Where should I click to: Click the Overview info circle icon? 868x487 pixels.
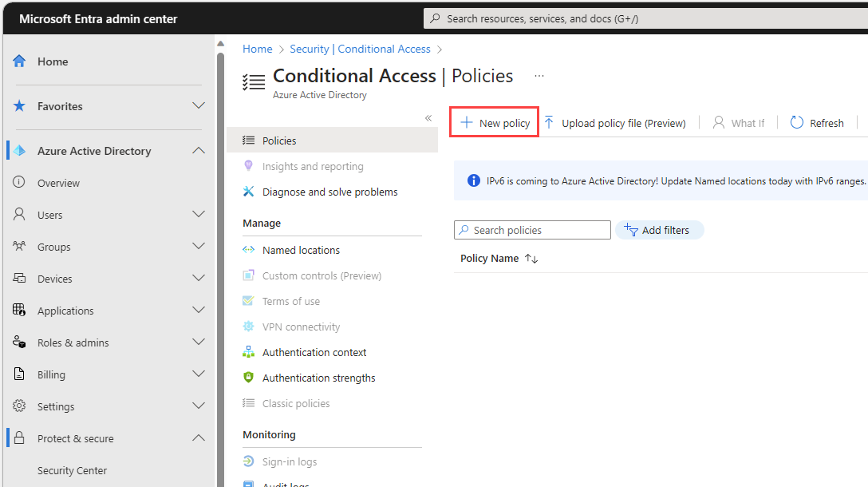(19, 182)
